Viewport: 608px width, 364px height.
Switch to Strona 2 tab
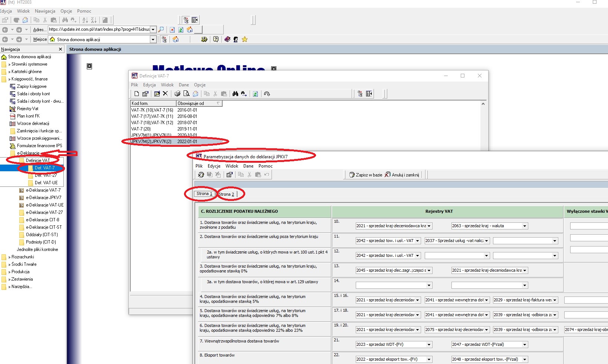tap(226, 194)
